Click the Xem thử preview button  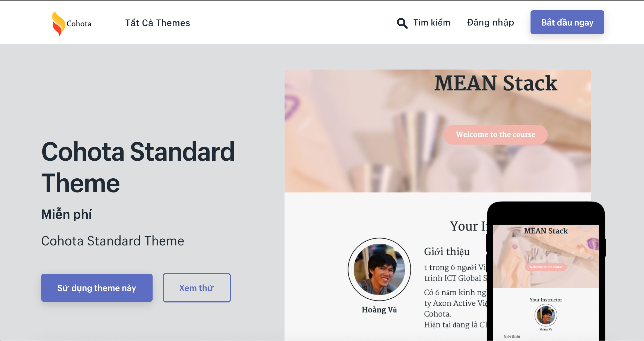coord(197,288)
